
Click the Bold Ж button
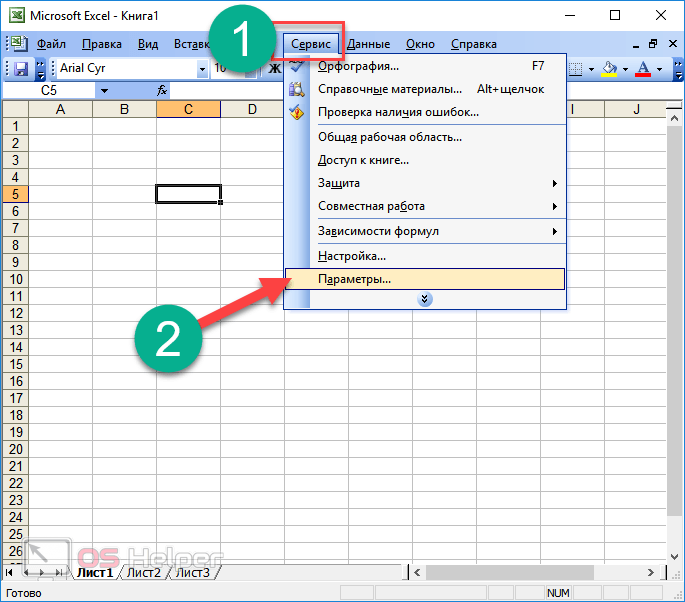274,69
